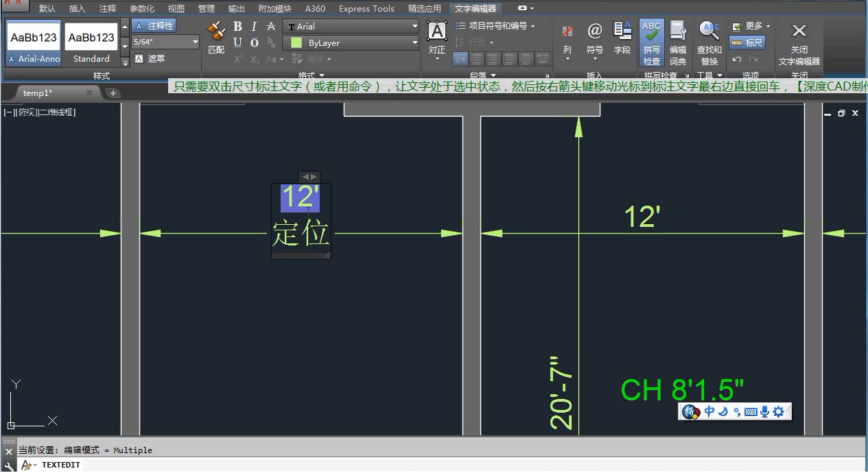The image size is (868, 473).
Task: Select the Standard text style thumbnail
Action: click(91, 43)
